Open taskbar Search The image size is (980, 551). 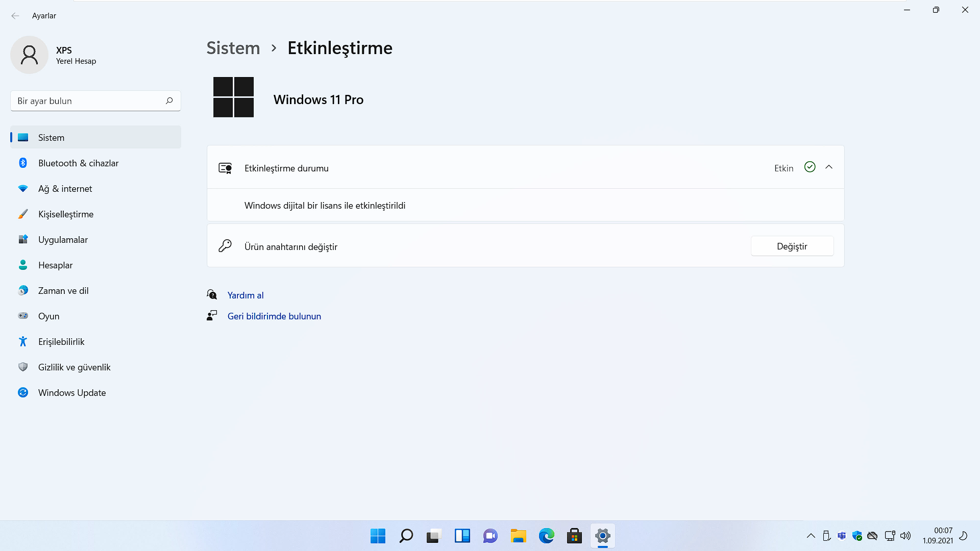[406, 536]
